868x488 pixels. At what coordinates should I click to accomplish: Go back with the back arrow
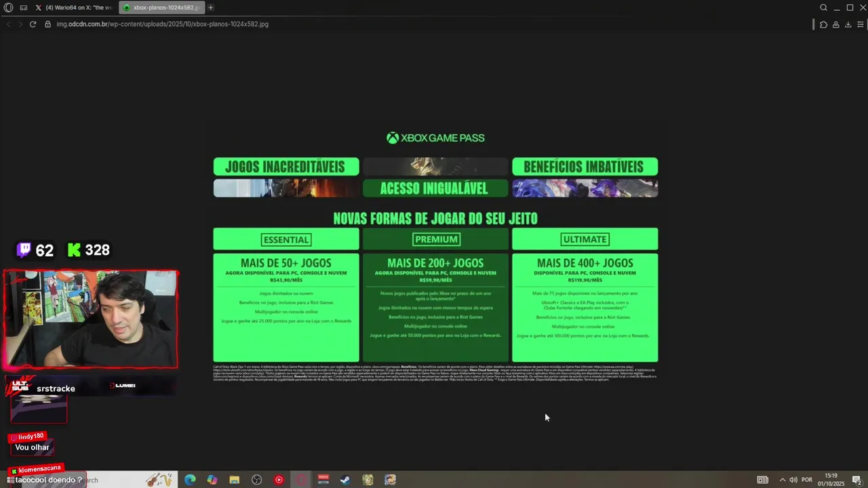click(8, 24)
